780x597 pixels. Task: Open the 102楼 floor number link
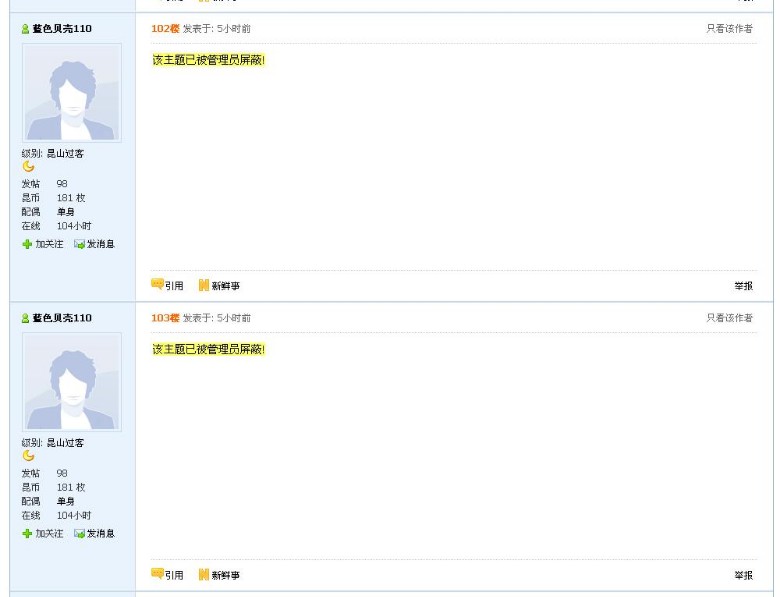tap(165, 29)
